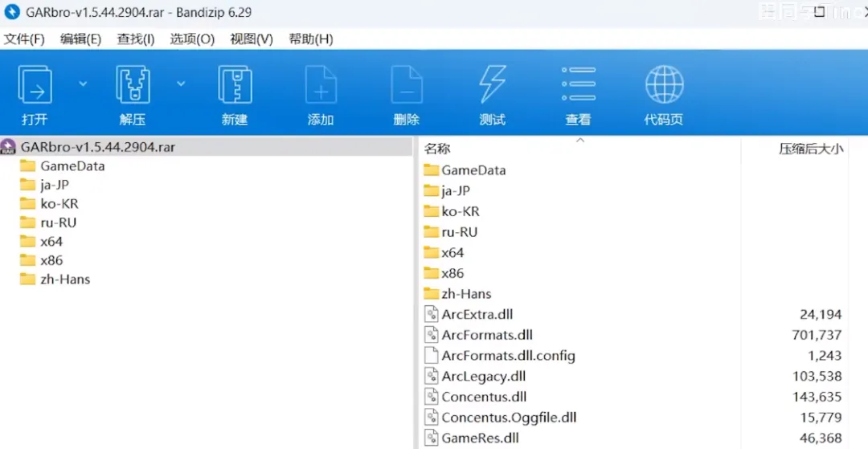Select ko-KR folder in left tree
Screen dimensions: 868x449
(x=59, y=203)
